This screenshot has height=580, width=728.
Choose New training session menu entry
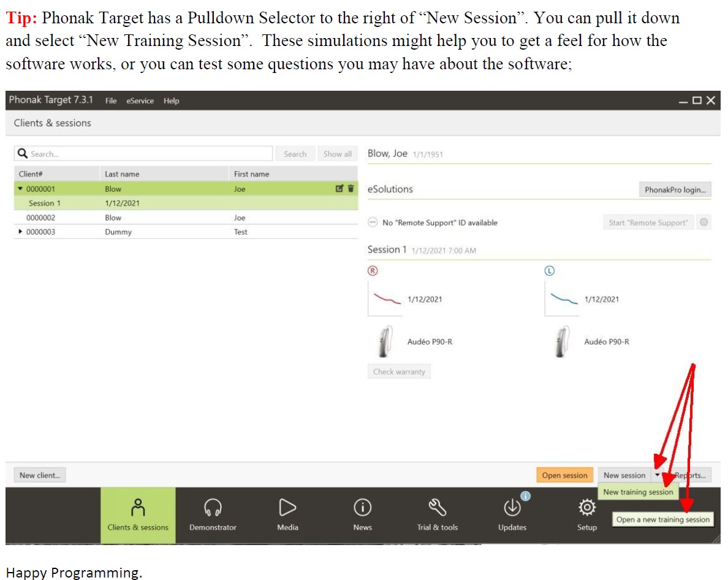point(638,492)
